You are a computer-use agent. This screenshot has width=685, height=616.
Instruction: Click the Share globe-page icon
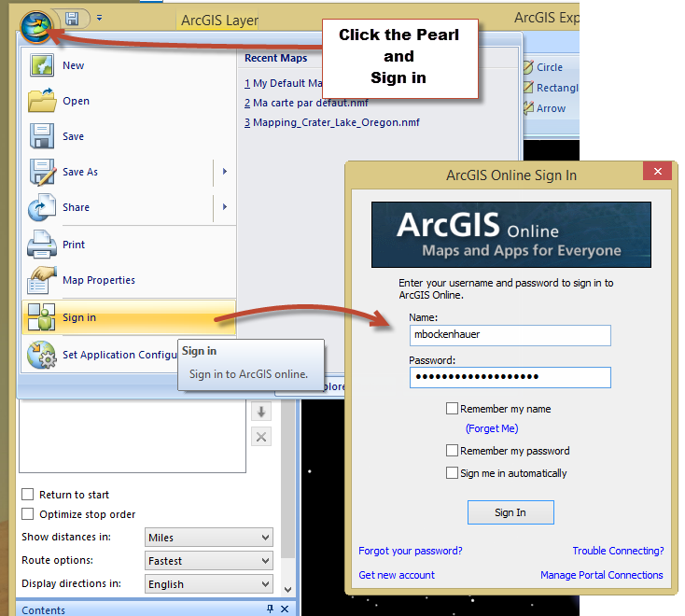point(41,207)
